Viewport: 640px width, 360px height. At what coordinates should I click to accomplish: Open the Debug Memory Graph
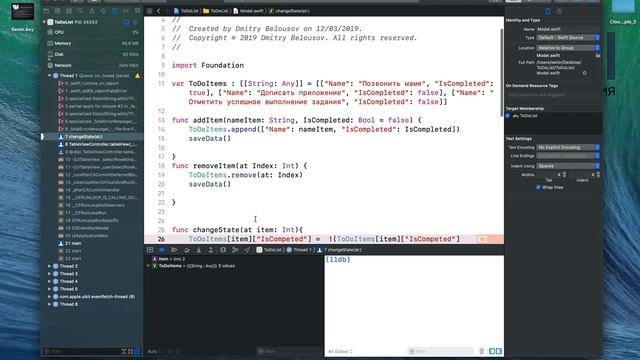[x=235, y=250]
